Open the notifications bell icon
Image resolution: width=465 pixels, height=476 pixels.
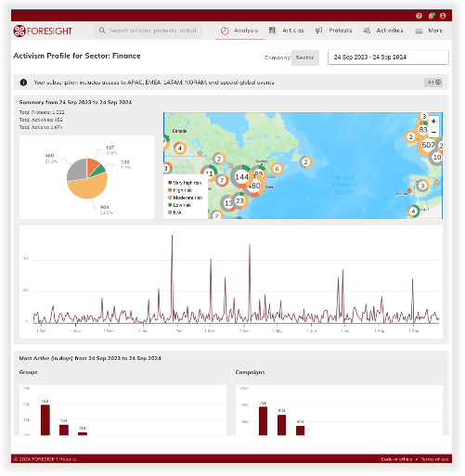click(431, 16)
